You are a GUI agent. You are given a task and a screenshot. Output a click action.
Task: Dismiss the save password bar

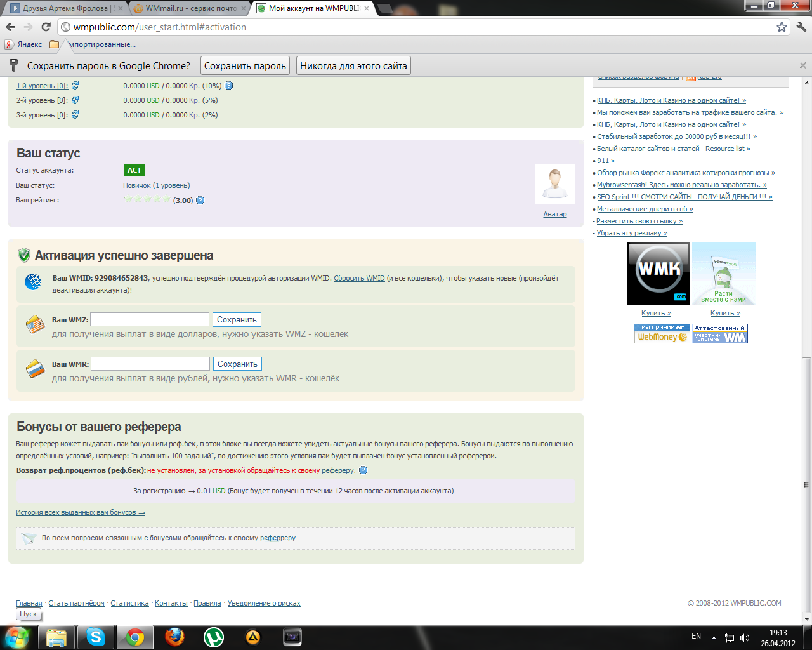[802, 65]
